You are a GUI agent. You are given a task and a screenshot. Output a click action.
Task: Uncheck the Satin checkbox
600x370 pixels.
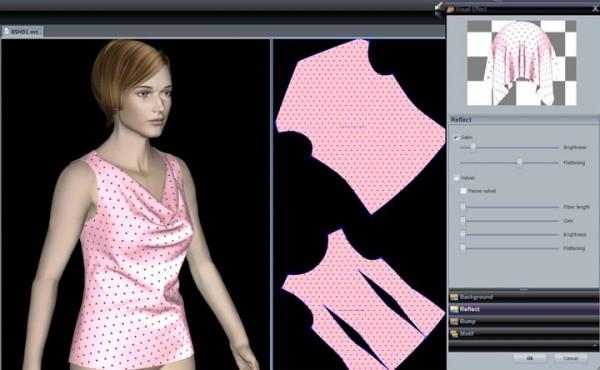pos(456,137)
